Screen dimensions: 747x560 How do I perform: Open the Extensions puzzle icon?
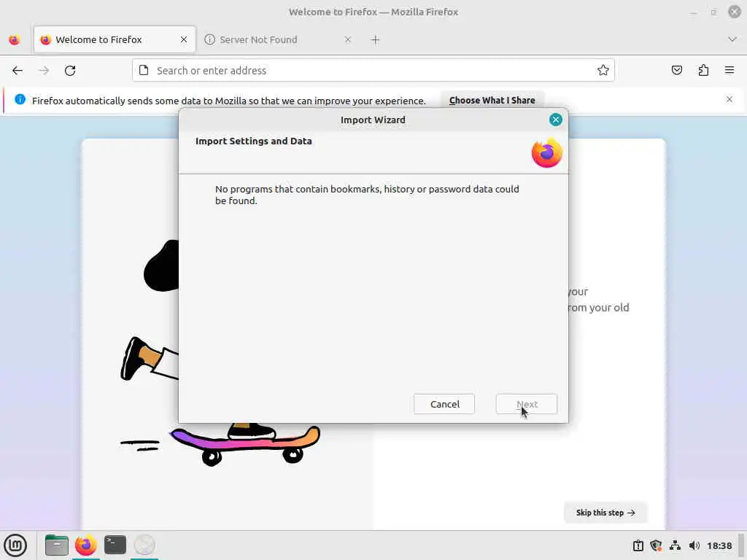703,71
